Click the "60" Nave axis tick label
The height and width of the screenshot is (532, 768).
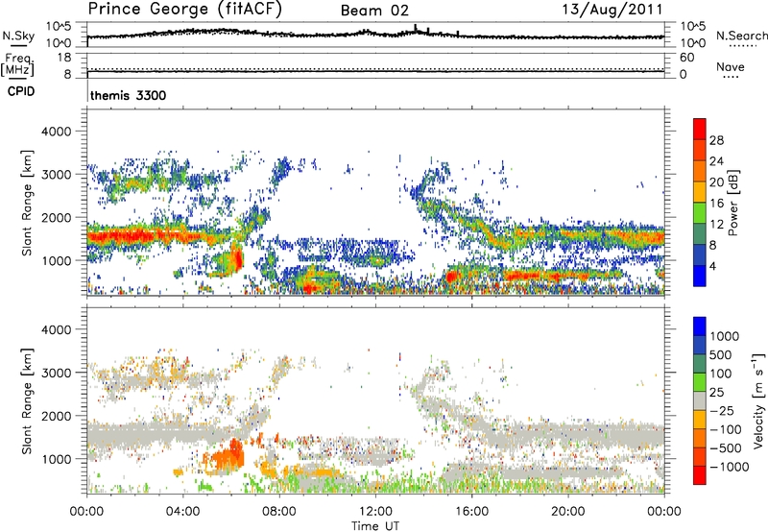pyautogui.click(x=686, y=58)
